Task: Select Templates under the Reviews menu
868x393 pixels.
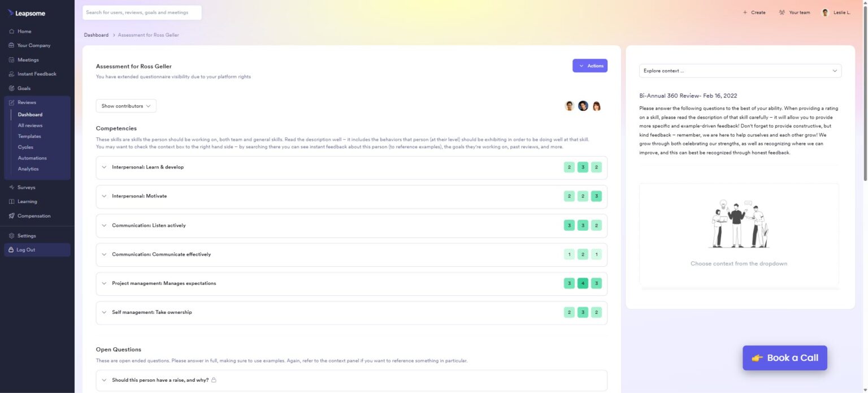Action: 29,136
